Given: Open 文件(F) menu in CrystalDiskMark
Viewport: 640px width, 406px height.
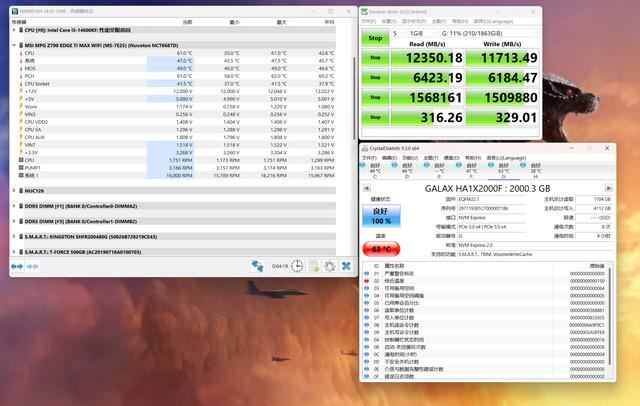Looking at the screenshot, I should (369, 21).
